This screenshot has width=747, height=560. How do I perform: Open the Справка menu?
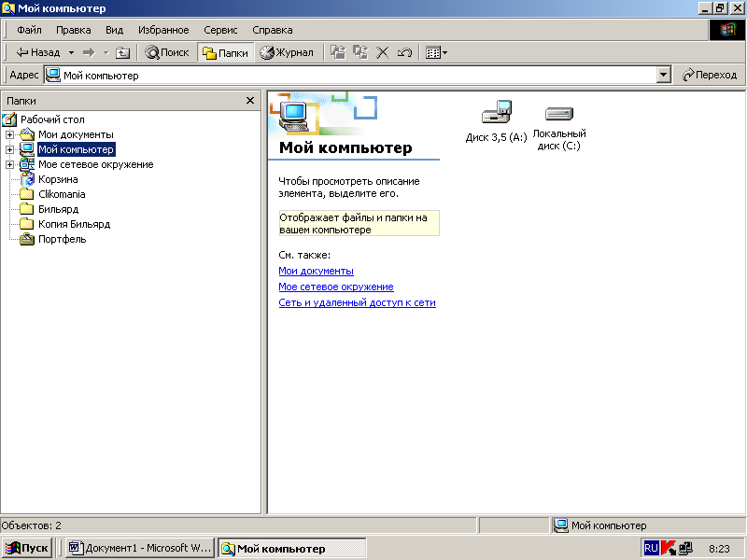click(273, 30)
